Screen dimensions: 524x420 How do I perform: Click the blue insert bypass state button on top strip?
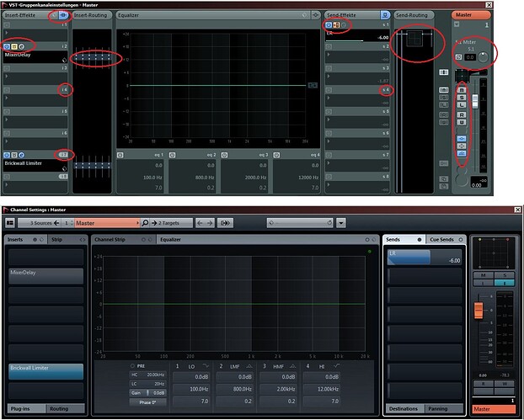[x=462, y=139]
